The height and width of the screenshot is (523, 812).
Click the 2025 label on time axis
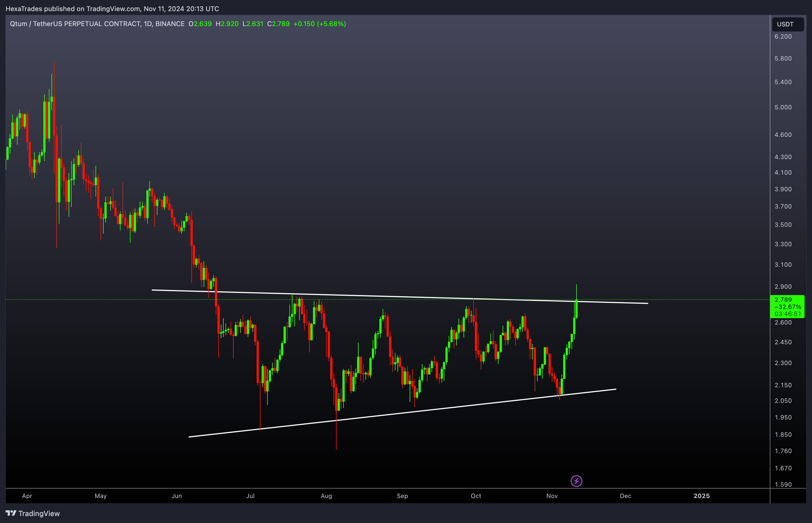[x=701, y=496]
